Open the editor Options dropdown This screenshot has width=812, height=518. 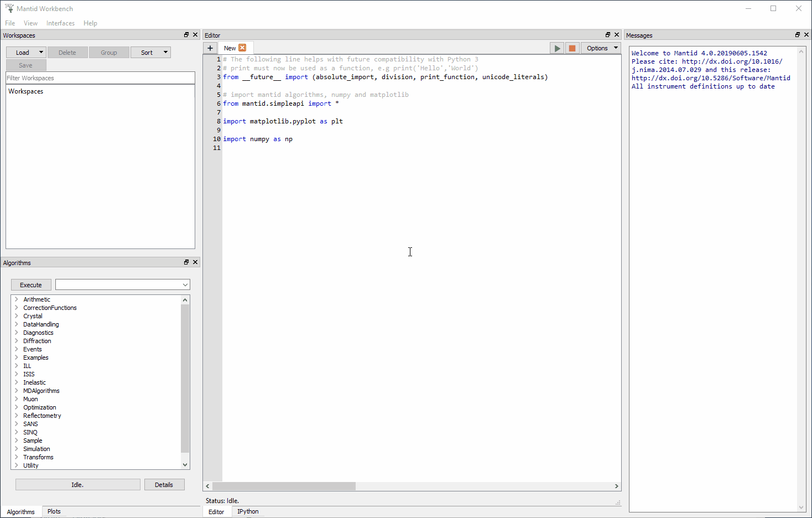[x=601, y=48]
